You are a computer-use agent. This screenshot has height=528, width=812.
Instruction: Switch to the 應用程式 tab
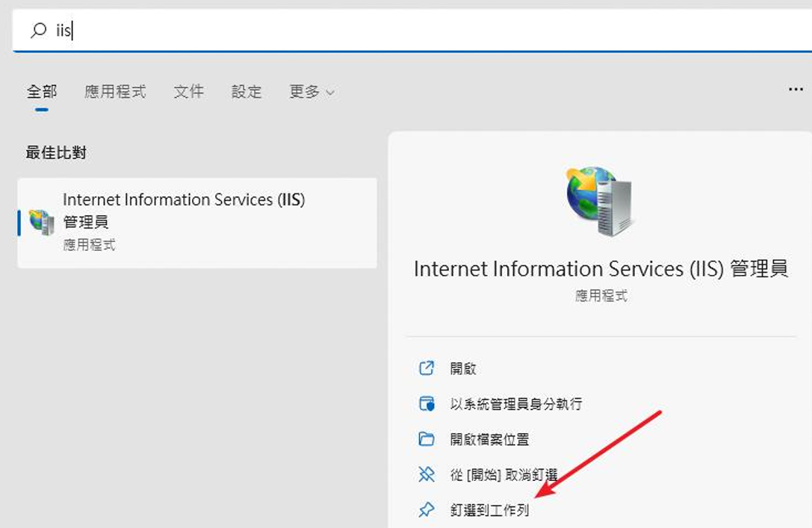tap(115, 92)
